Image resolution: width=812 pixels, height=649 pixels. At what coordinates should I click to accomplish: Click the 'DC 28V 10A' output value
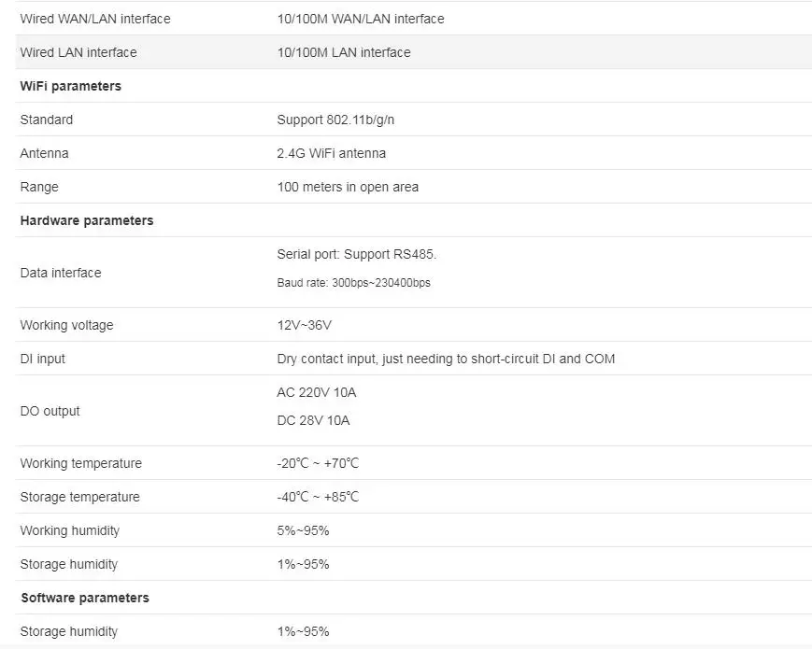click(313, 420)
